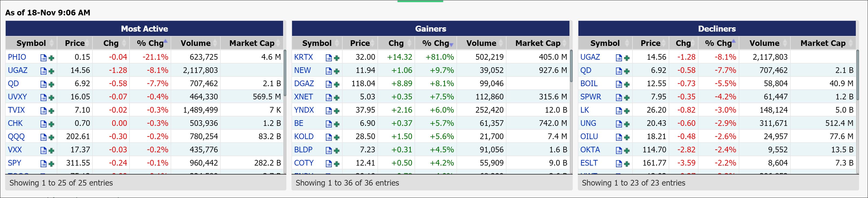Open the document icon beside PHIO
Screen dimensions: 868x198
(44, 58)
